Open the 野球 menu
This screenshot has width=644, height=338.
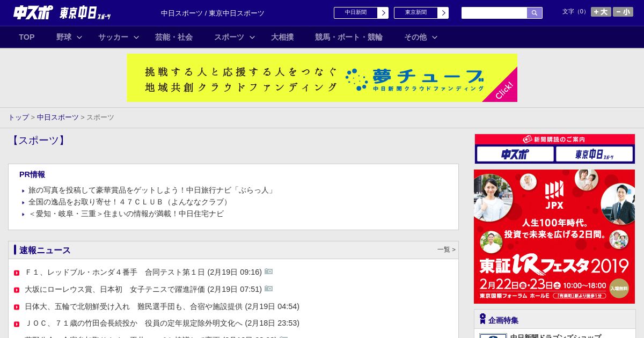pyautogui.click(x=64, y=37)
